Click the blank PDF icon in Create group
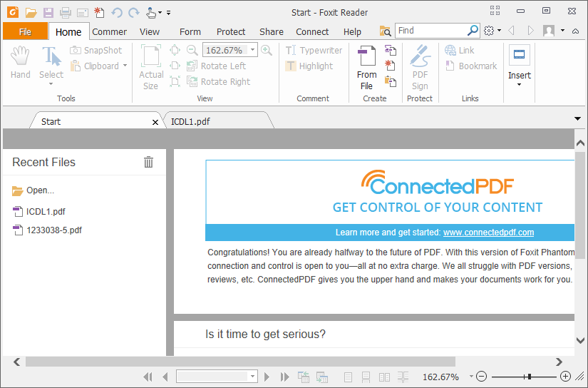The image size is (588, 388). tap(391, 66)
